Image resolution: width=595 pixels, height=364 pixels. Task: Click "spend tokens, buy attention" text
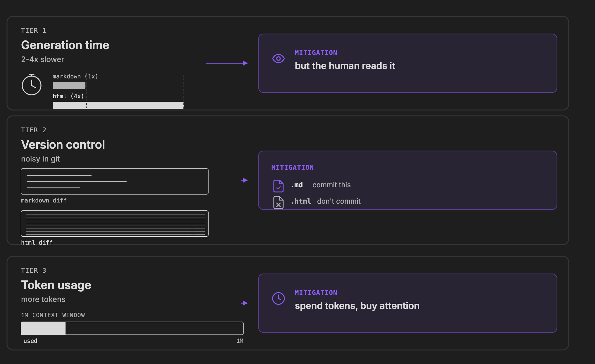tap(357, 306)
